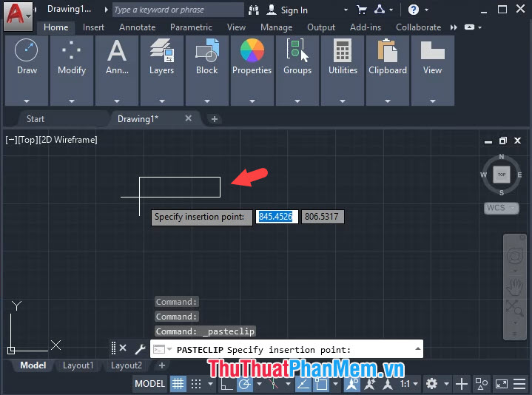The height and width of the screenshot is (395, 532).
Task: Open the Layout1 tab
Action: [x=78, y=365]
